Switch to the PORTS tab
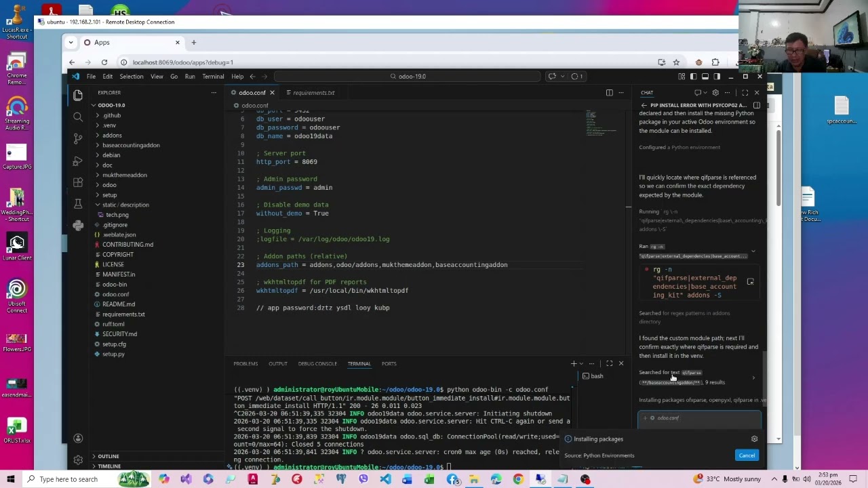This screenshot has width=868, height=488. click(389, 364)
